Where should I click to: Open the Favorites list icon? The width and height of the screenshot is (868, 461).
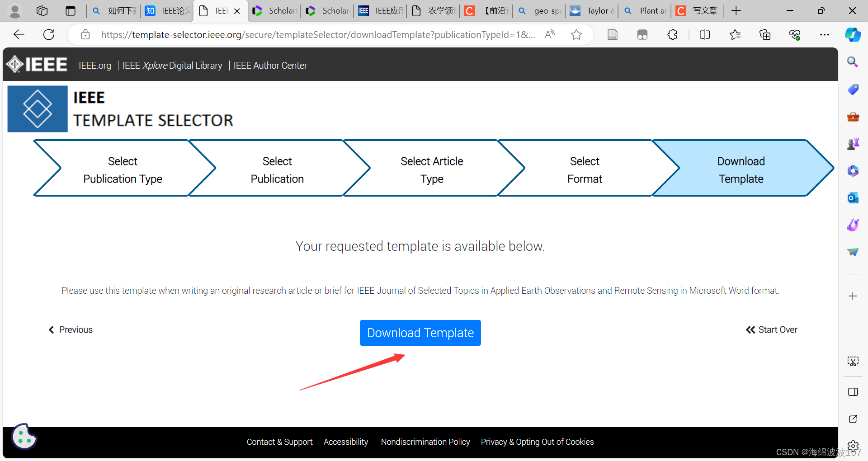(x=735, y=34)
